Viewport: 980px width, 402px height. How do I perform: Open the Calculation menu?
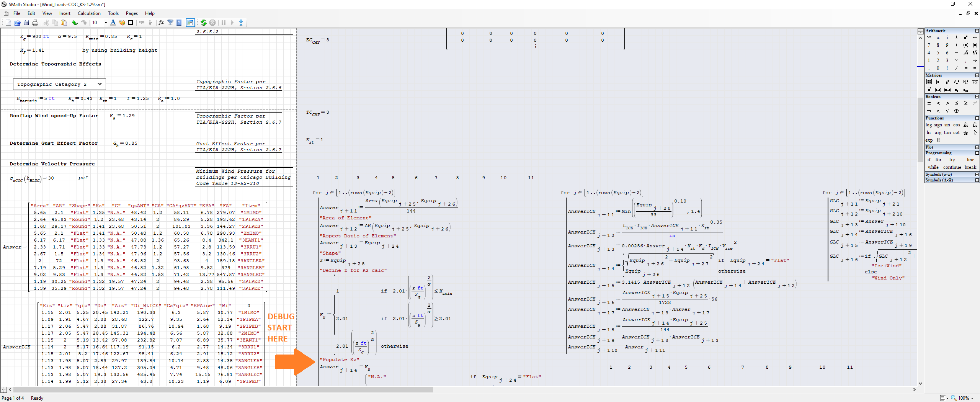pos(89,13)
